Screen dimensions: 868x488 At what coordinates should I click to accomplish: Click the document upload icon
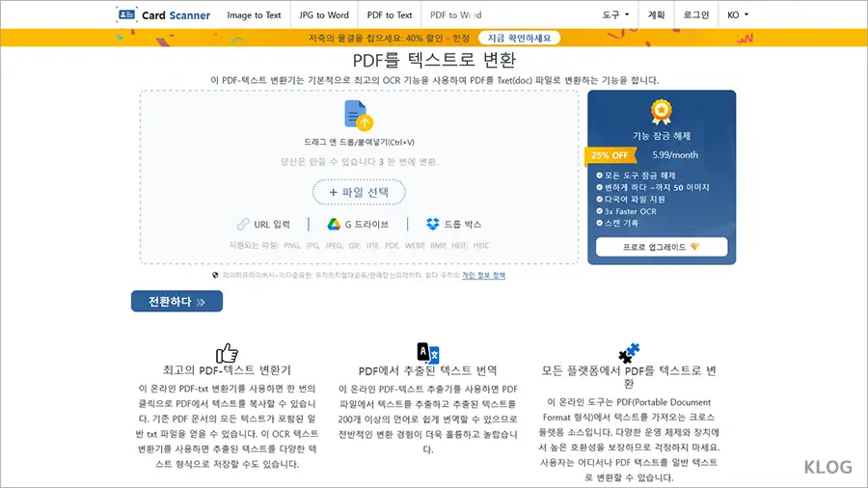[x=359, y=115]
